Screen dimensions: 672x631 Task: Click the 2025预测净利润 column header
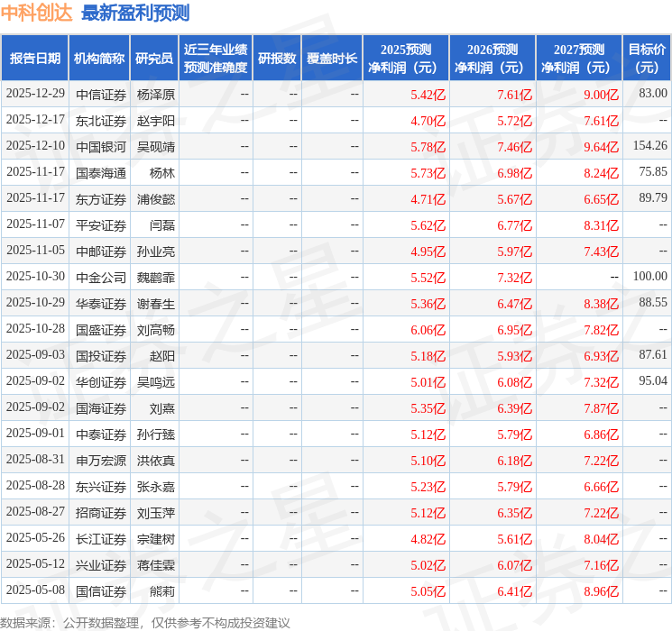pyautogui.click(x=406, y=59)
